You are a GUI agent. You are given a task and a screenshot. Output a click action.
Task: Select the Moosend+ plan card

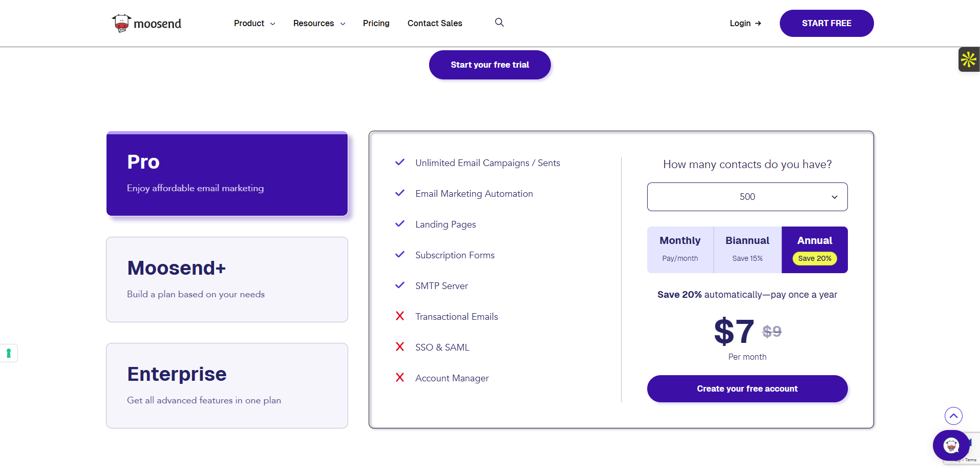click(x=227, y=279)
